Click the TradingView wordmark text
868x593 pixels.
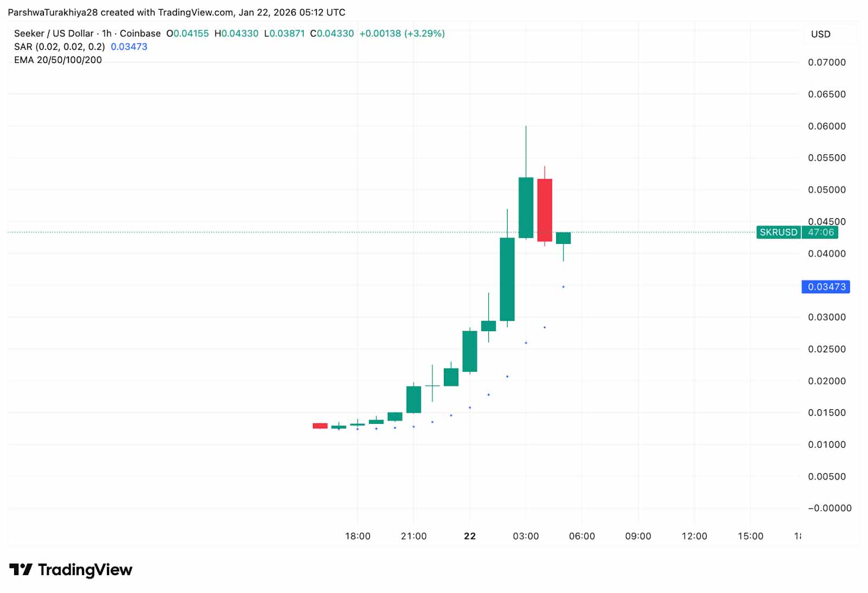point(85,570)
